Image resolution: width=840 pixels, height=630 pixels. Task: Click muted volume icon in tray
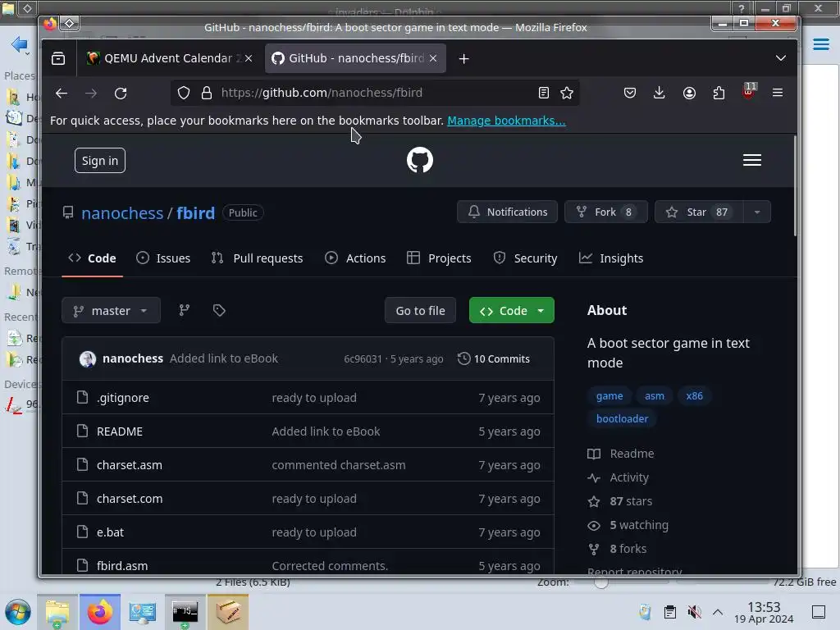click(694, 612)
